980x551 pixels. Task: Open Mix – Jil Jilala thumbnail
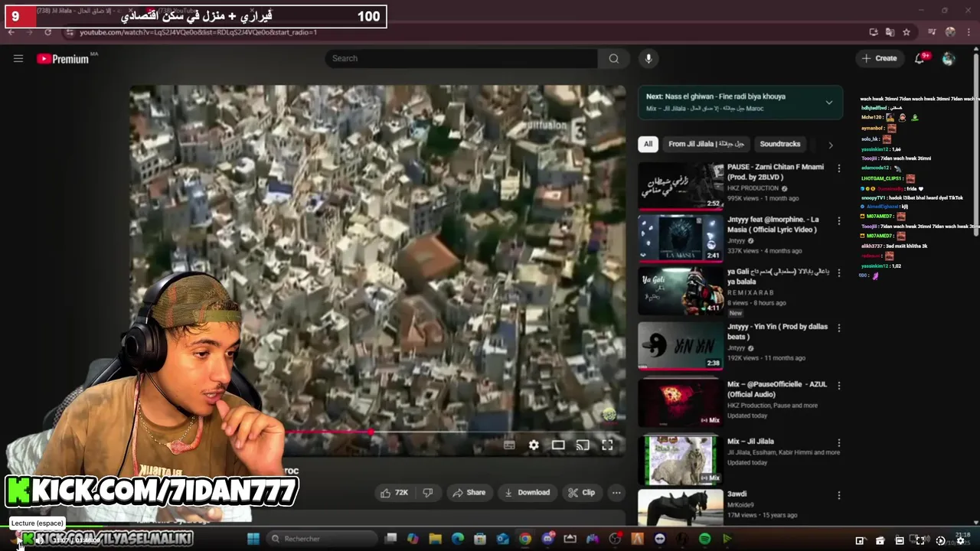681,460
